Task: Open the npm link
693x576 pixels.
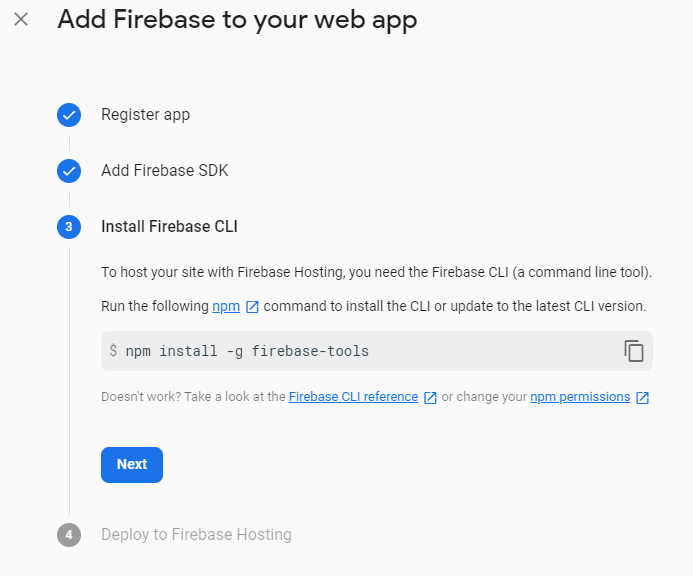Action: click(226, 306)
